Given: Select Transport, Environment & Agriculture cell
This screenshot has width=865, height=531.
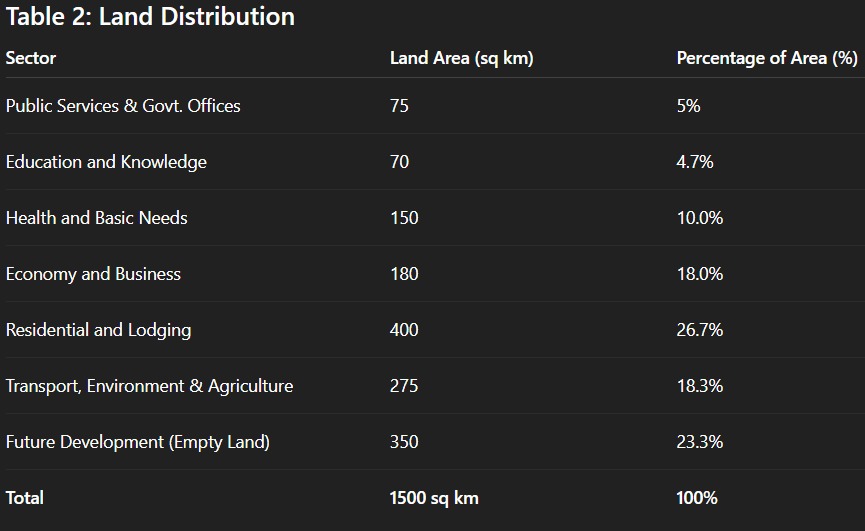Looking at the screenshot, I should [x=149, y=386].
